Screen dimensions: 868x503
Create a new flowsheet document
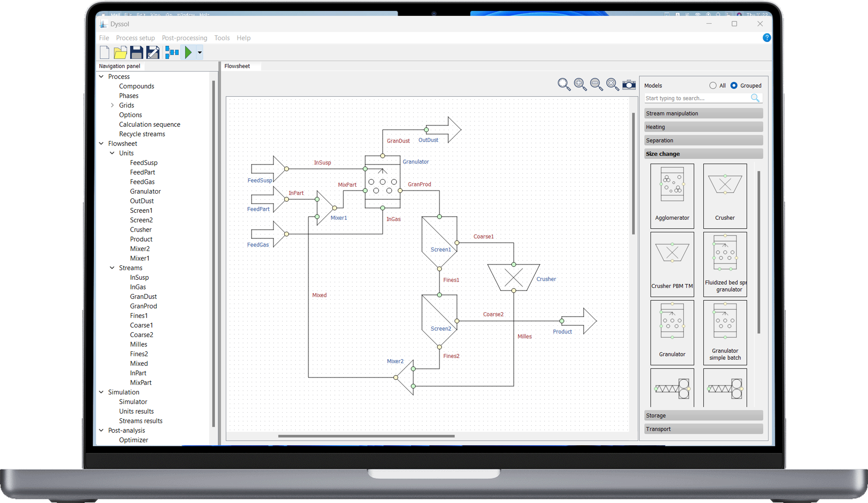point(104,52)
